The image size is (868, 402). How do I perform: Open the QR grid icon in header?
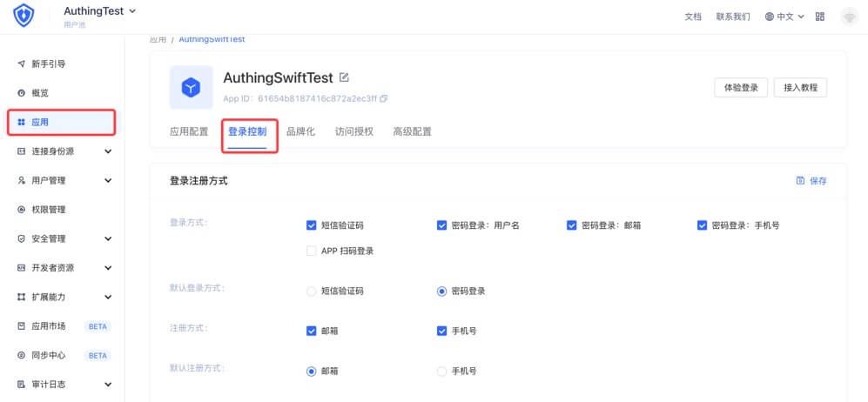(819, 17)
